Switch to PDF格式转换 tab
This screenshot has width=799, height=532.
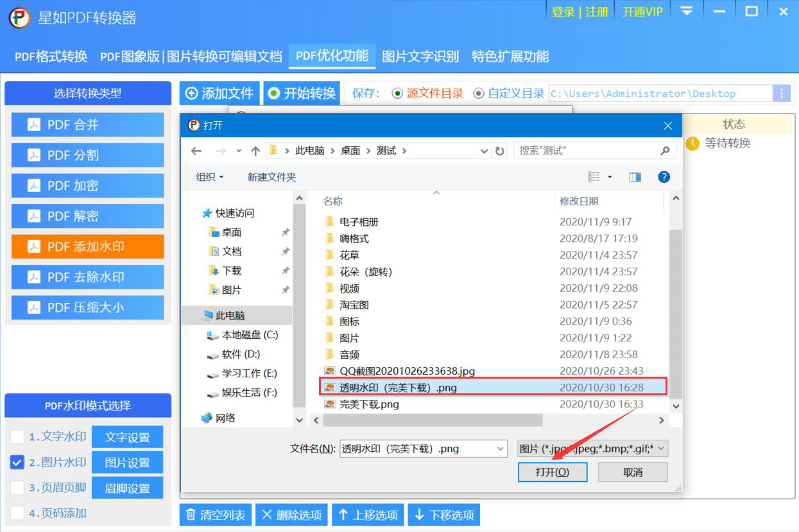coord(51,56)
